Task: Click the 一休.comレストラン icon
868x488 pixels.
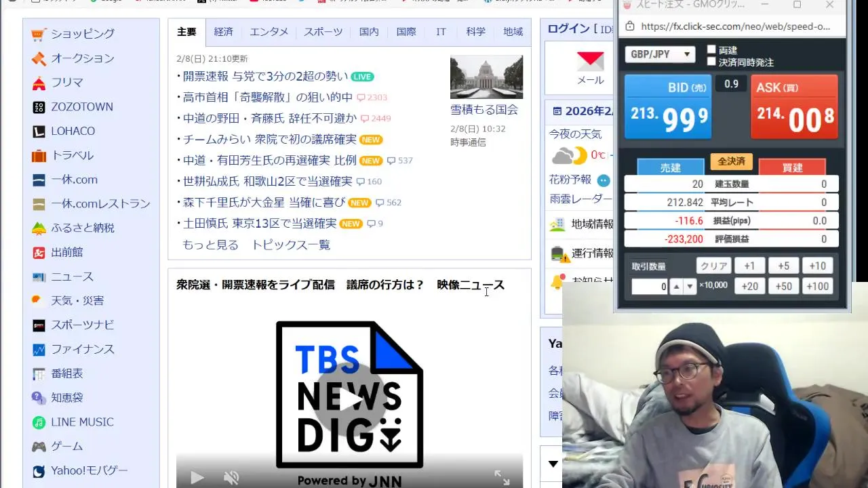Action: click(39, 204)
